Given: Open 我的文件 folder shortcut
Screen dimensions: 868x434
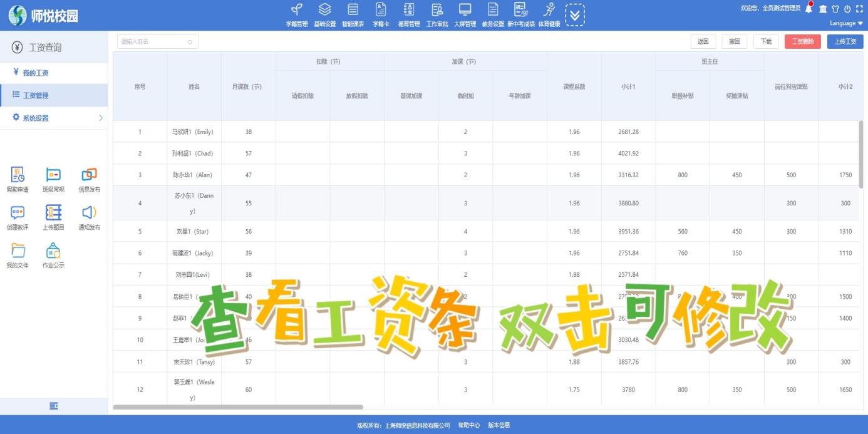Looking at the screenshot, I should pos(18,251).
